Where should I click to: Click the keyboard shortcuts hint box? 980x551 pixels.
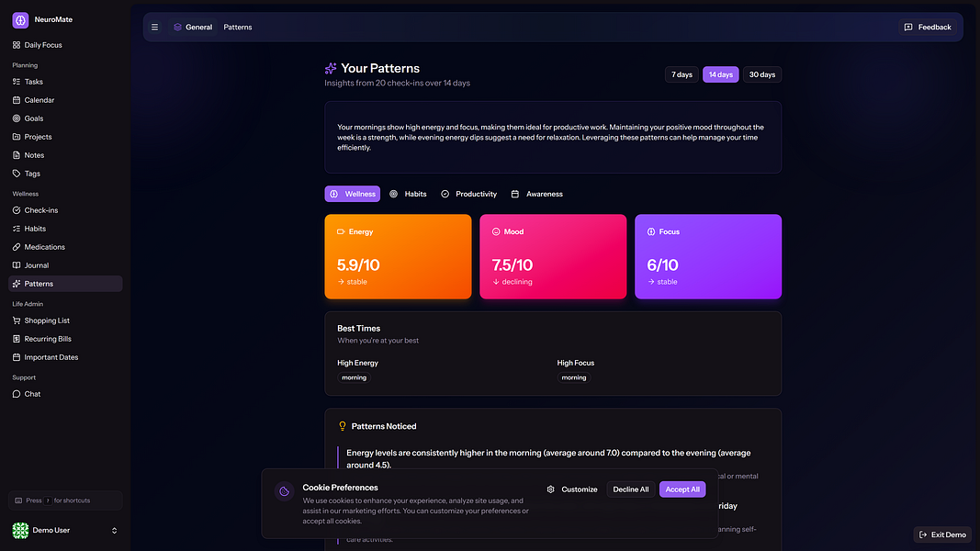(65, 500)
